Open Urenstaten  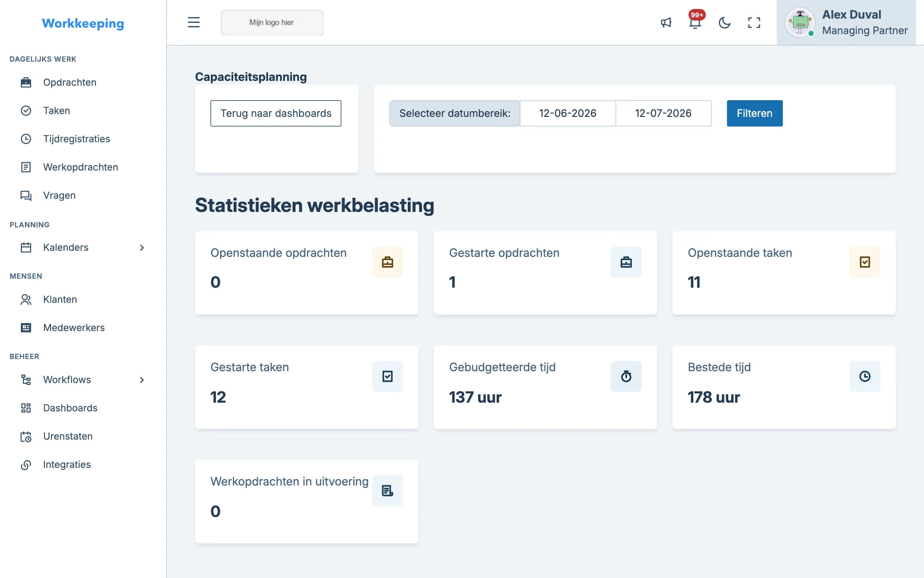(68, 436)
